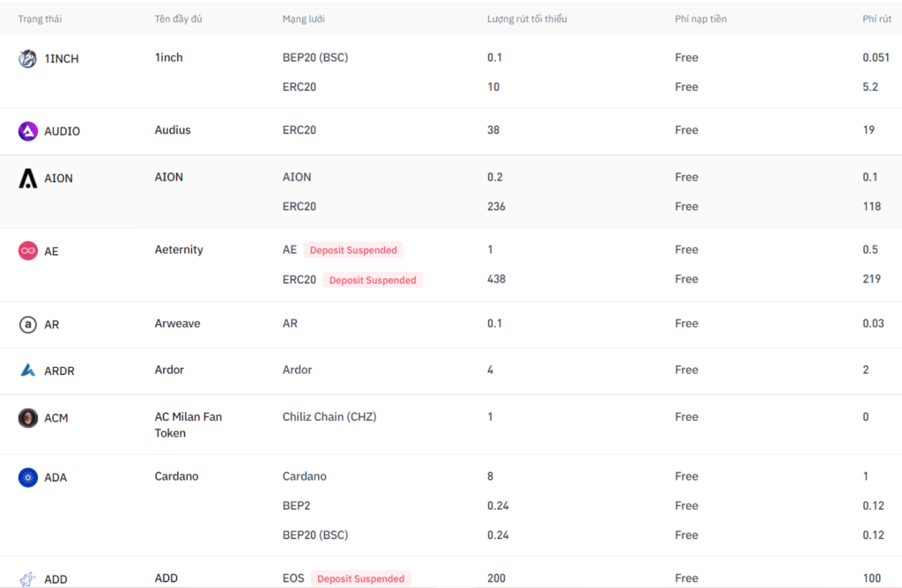Viewport: 902px width, 588px height.
Task: Click Deposit Suspended badge next to EOS
Action: (x=360, y=578)
